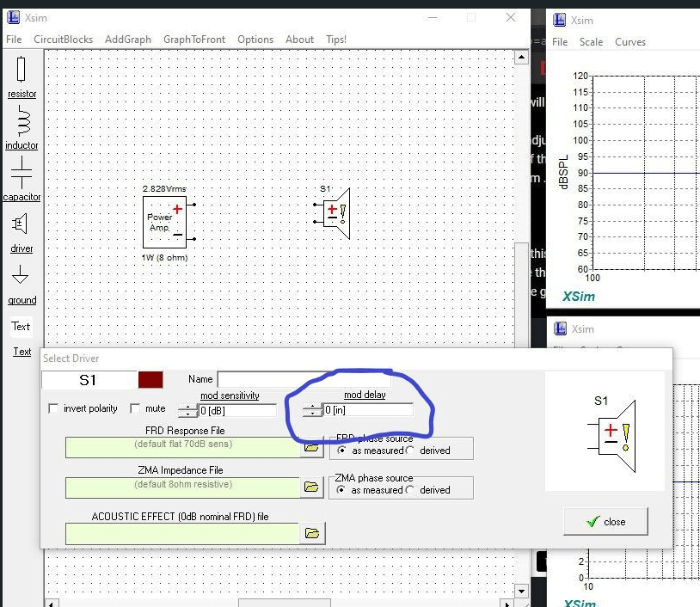Open the Scale menu in the graph window

[x=591, y=42]
